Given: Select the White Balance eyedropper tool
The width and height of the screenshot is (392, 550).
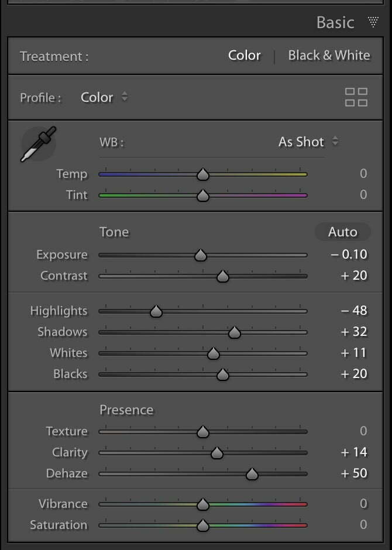Looking at the screenshot, I should (x=38, y=144).
